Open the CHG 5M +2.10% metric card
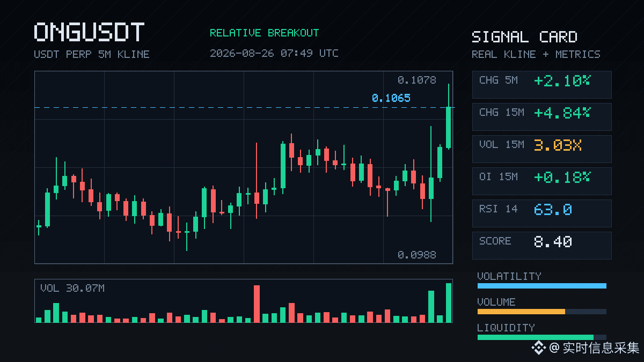The width and height of the screenshot is (644, 362). [x=541, y=85]
